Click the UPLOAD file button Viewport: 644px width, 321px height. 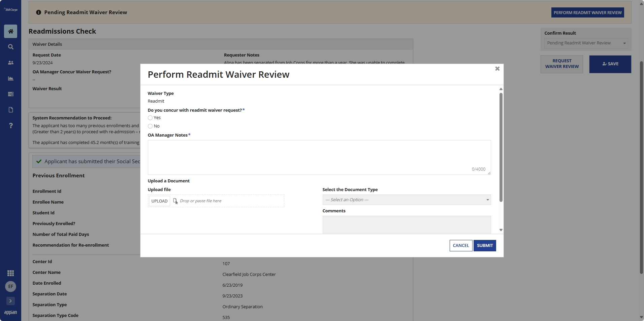coord(159,201)
